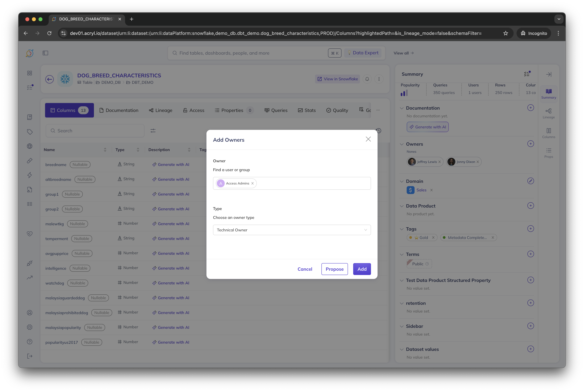Click the back arrow beside dataset title
The height and width of the screenshot is (392, 584).
click(x=50, y=79)
